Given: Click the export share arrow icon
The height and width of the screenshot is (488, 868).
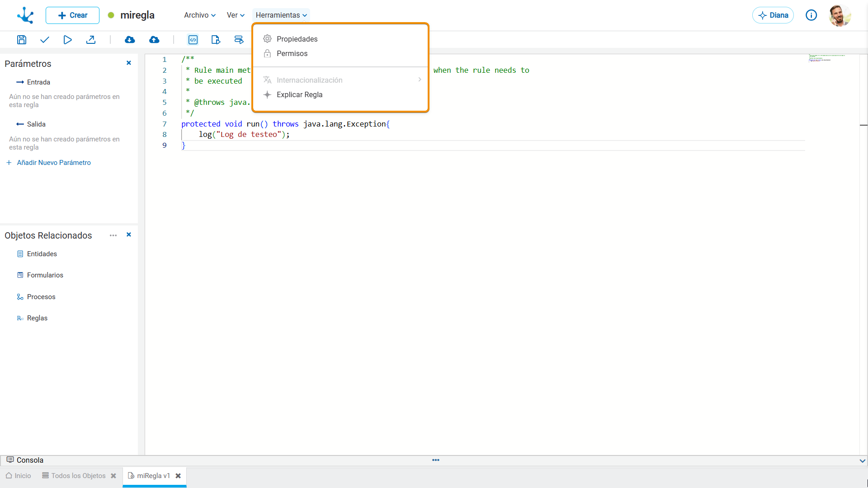Looking at the screenshot, I should [91, 40].
